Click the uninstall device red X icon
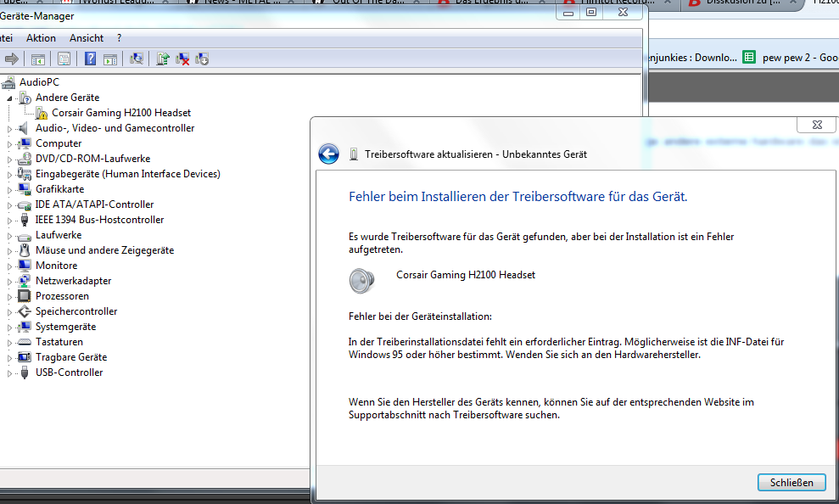 182,59
